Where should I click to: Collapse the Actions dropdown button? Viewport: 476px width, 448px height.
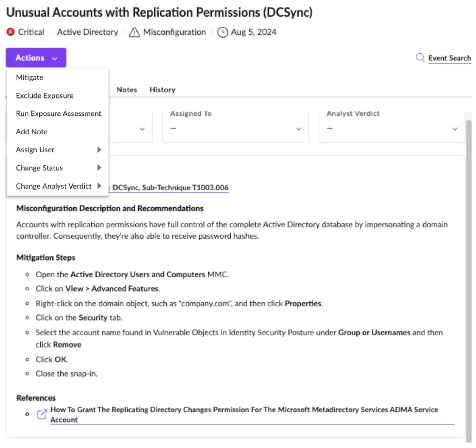click(36, 58)
